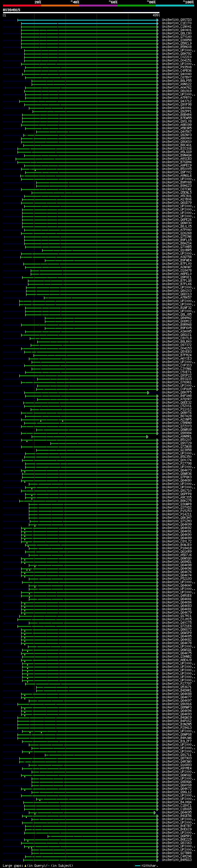Image resolution: width=197 pixels, height=868 pixels.
Task: Open hit UniRef100_A5B3R5
Action: tap(176, 128)
